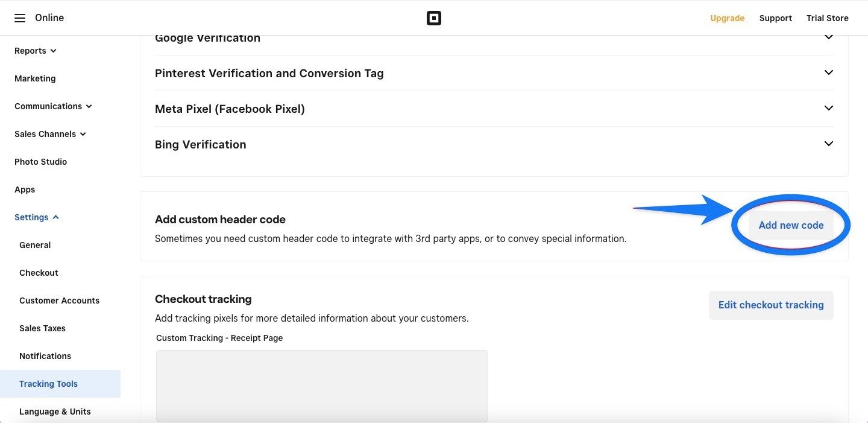Click the Google Verification heading
868x423 pixels.
(207, 38)
